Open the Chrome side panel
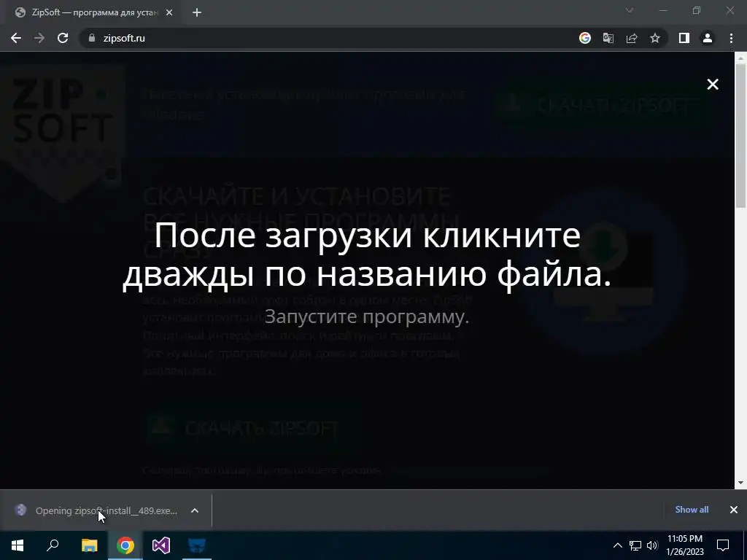Viewport: 747px width, 560px height. click(x=684, y=38)
